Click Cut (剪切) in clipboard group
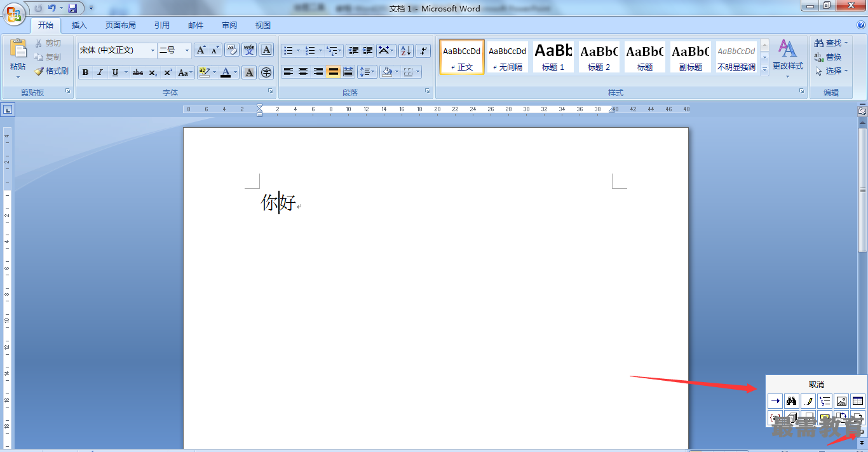 pos(48,43)
